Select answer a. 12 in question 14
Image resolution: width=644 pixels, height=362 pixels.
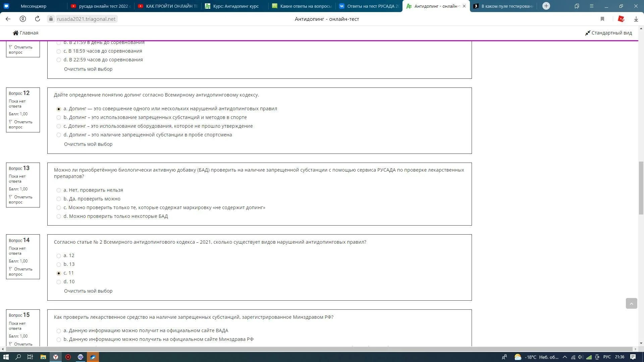59,256
